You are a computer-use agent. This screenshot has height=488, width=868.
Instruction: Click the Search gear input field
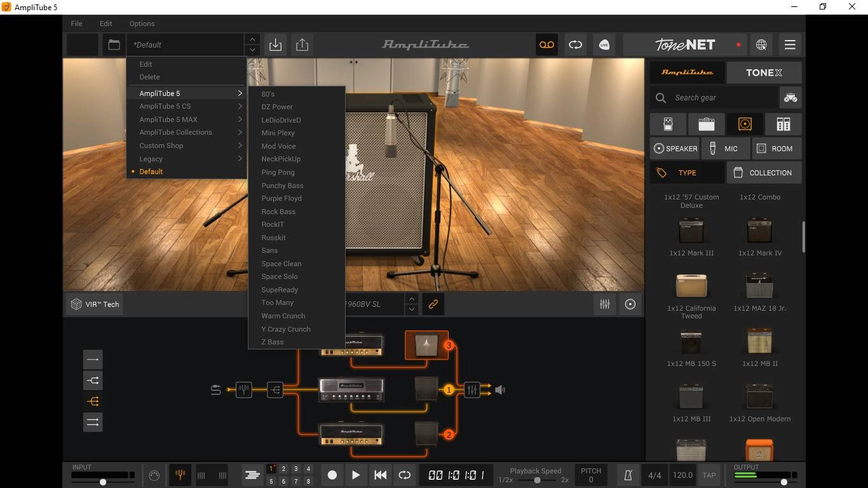coord(714,98)
